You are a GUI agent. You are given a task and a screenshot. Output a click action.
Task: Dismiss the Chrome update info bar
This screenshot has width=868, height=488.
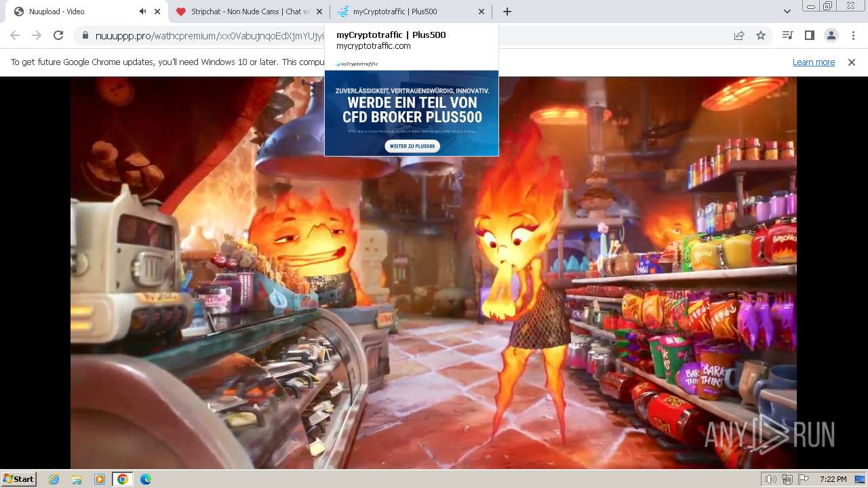tap(852, 62)
